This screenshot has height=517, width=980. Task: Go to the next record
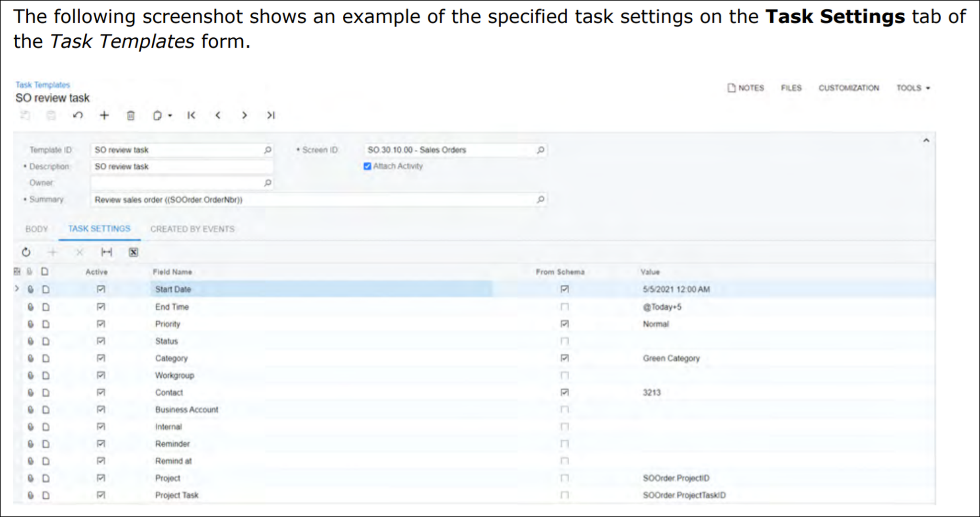click(x=245, y=115)
